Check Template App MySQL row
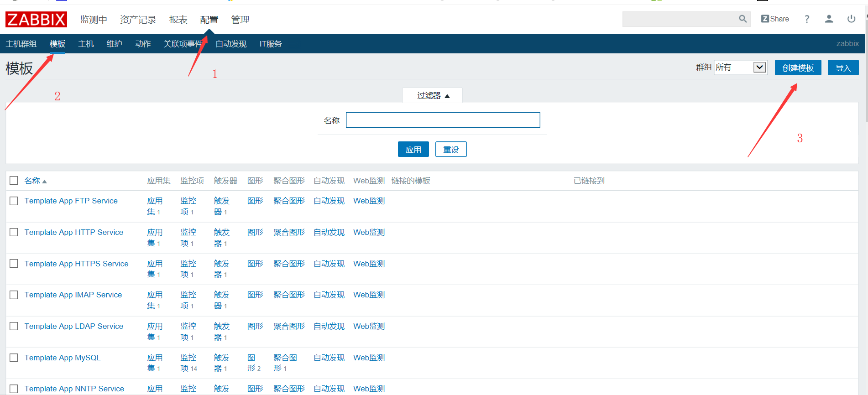Viewport: 868px width, 395px height. [x=14, y=358]
